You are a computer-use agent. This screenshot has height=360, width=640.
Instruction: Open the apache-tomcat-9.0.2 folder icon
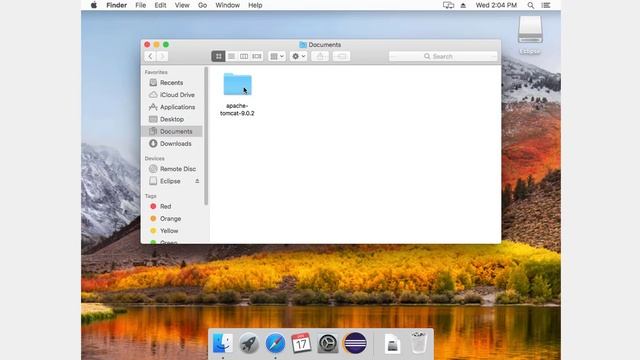pos(238,84)
